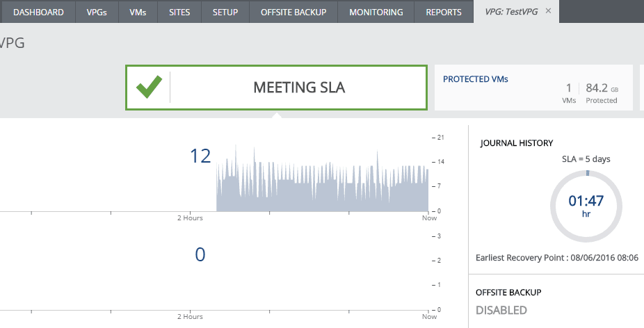This screenshot has height=328, width=644.
Task: Click the upper performance graph area
Action: pyautogui.click(x=322, y=184)
